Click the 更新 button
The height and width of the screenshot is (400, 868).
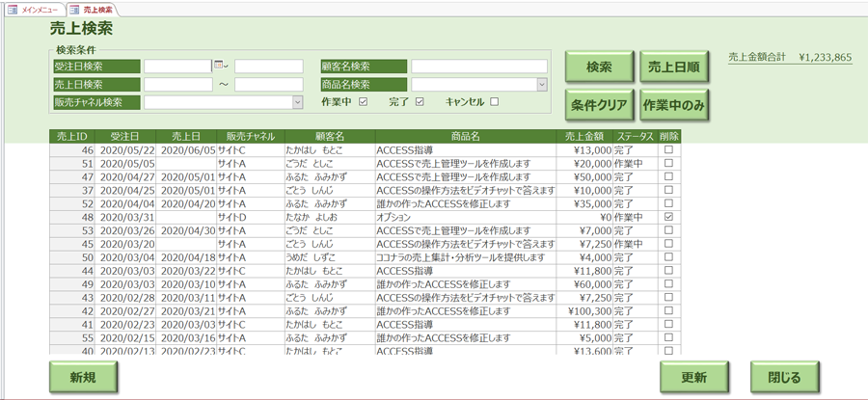[693, 378]
